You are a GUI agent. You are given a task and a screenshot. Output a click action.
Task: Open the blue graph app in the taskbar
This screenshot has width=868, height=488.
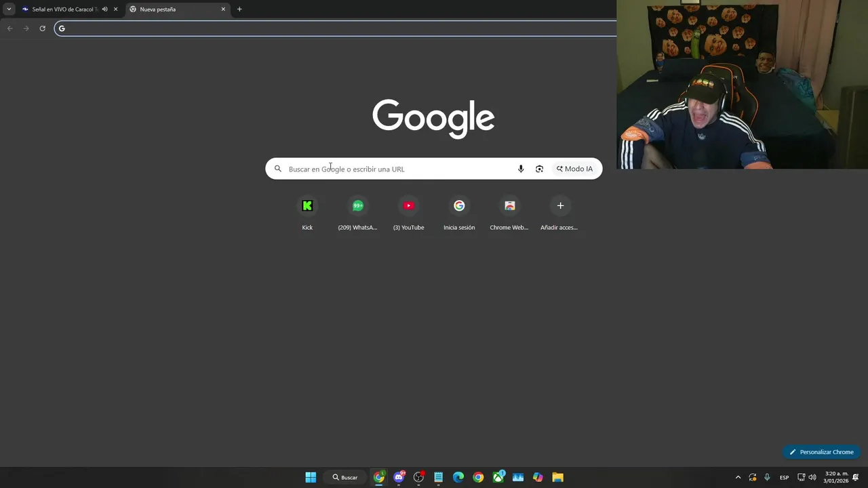point(518,477)
